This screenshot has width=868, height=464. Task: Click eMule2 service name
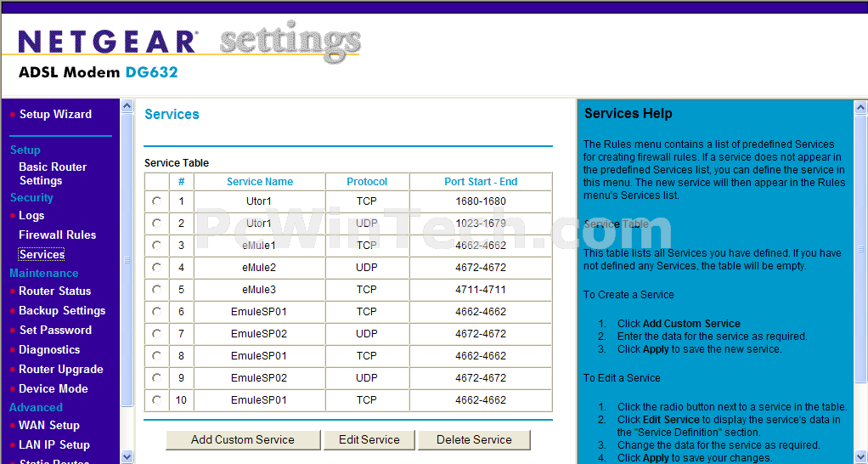[x=259, y=268]
